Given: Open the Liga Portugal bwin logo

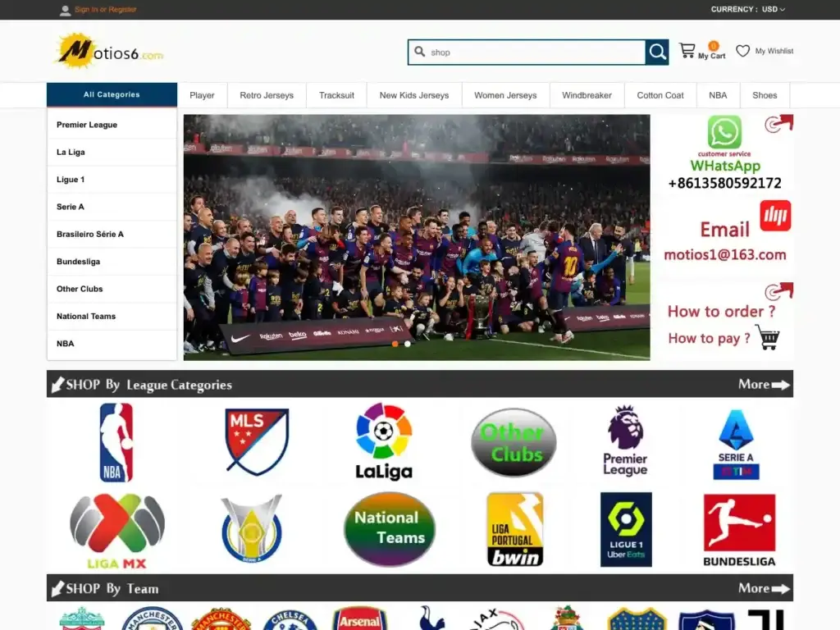Looking at the screenshot, I should [x=514, y=530].
